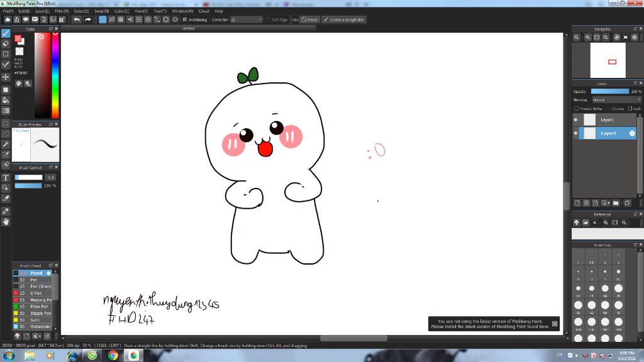Viewport: 644px width, 362px height.
Task: Open the add brush dropdown in brush panel
Action: point(36,336)
